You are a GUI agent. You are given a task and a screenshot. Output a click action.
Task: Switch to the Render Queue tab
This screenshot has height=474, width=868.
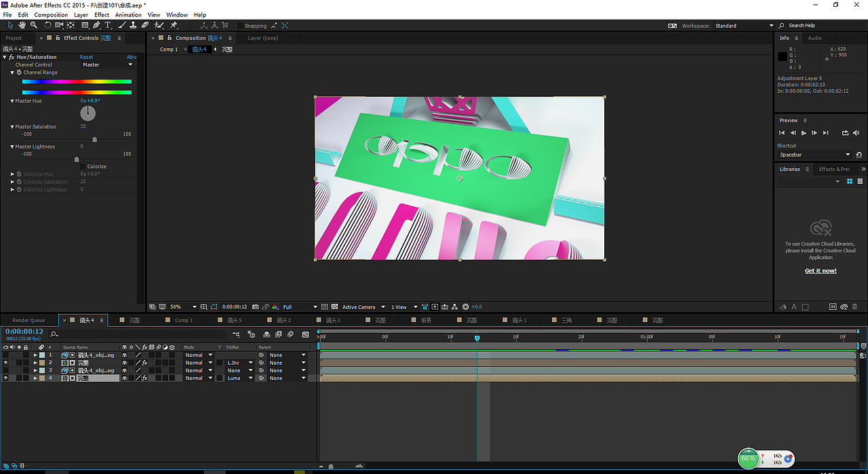pyautogui.click(x=28, y=320)
